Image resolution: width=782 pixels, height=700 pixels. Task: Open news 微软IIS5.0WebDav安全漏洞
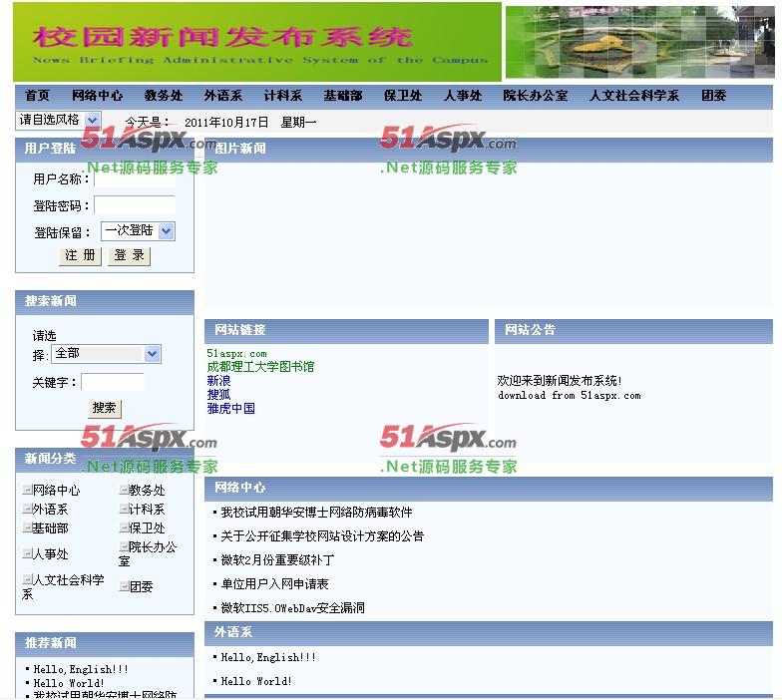293,608
